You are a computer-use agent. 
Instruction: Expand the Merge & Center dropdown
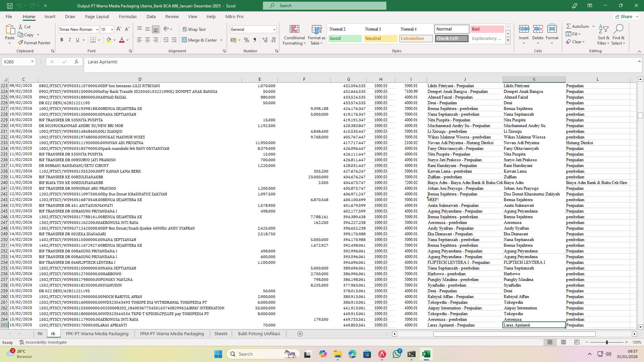click(x=221, y=40)
